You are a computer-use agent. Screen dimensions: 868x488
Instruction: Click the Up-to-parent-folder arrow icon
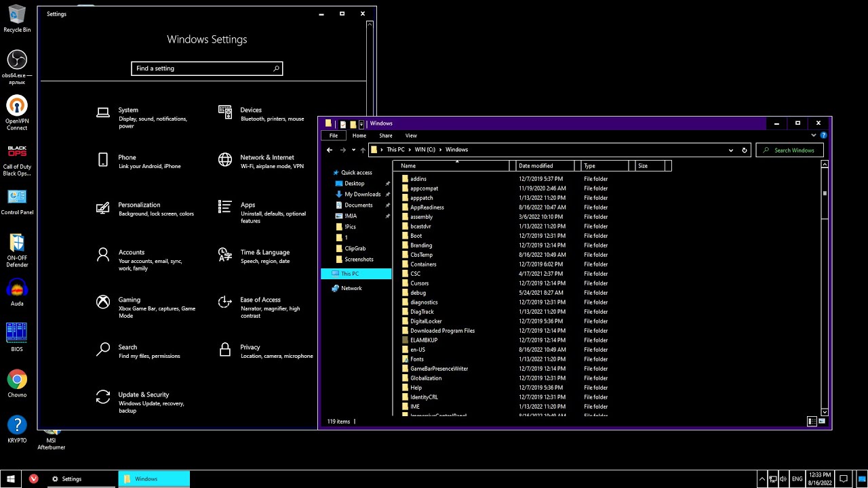pos(364,150)
